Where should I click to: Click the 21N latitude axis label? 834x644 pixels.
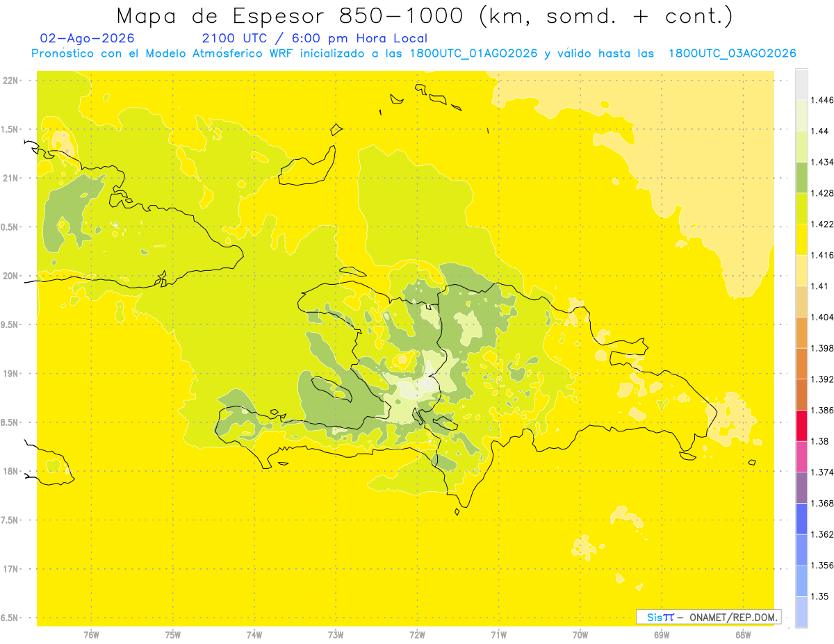click(x=11, y=178)
